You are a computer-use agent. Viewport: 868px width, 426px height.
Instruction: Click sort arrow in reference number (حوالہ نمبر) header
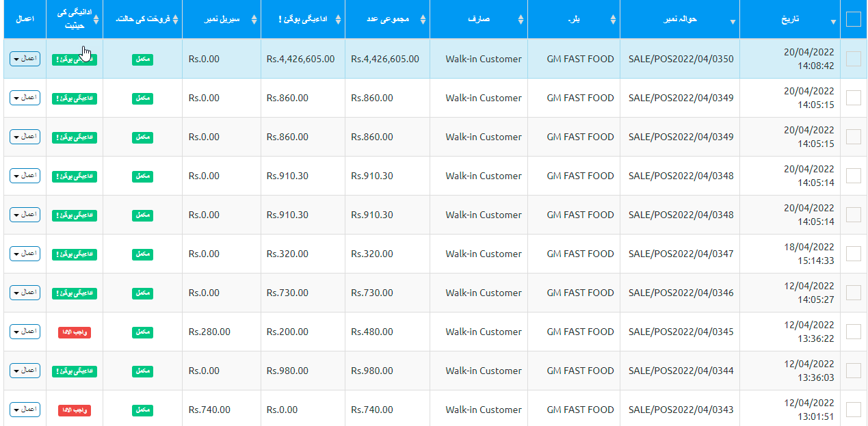733,21
